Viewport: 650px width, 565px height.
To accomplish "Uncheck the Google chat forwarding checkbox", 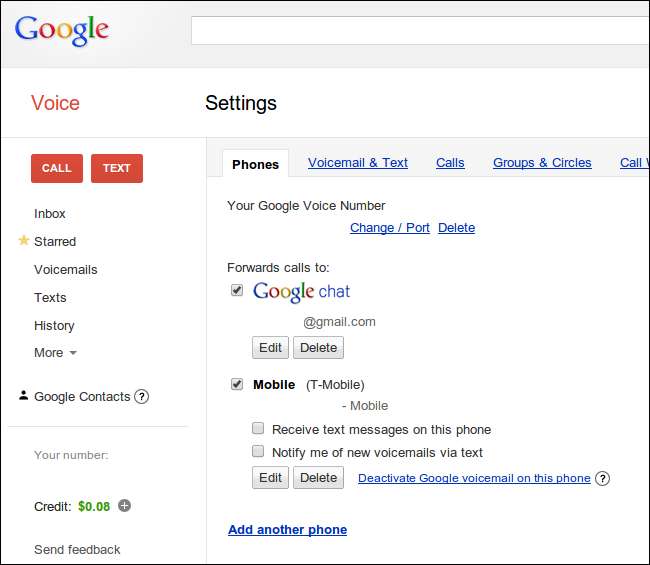I will click(237, 291).
